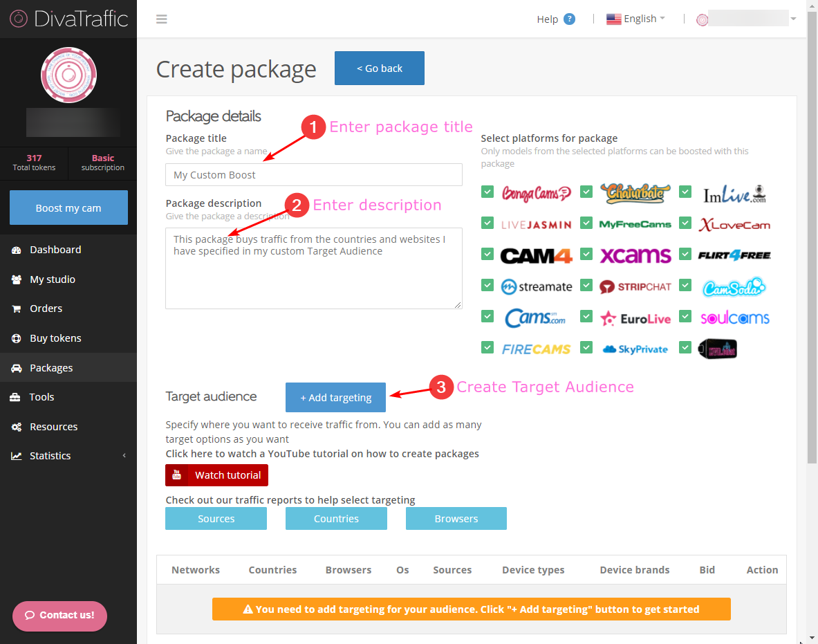The image size is (818, 644).
Task: Toggle the MyFreeCams platform checkbox
Action: click(586, 223)
